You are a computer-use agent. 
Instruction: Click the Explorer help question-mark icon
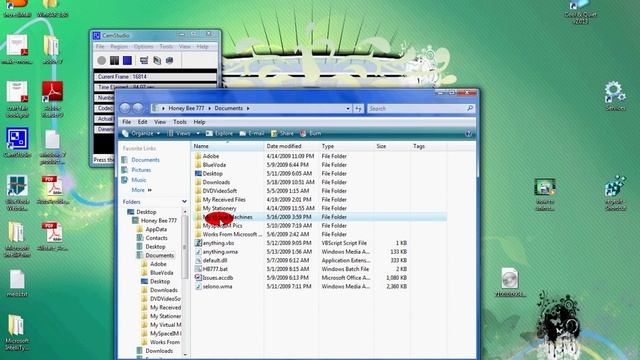[469, 133]
